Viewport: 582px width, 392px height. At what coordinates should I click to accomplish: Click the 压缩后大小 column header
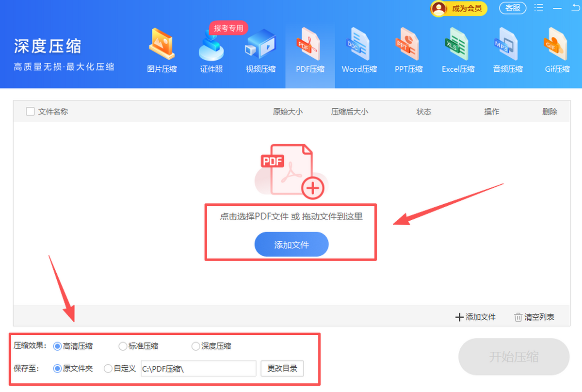coord(350,112)
